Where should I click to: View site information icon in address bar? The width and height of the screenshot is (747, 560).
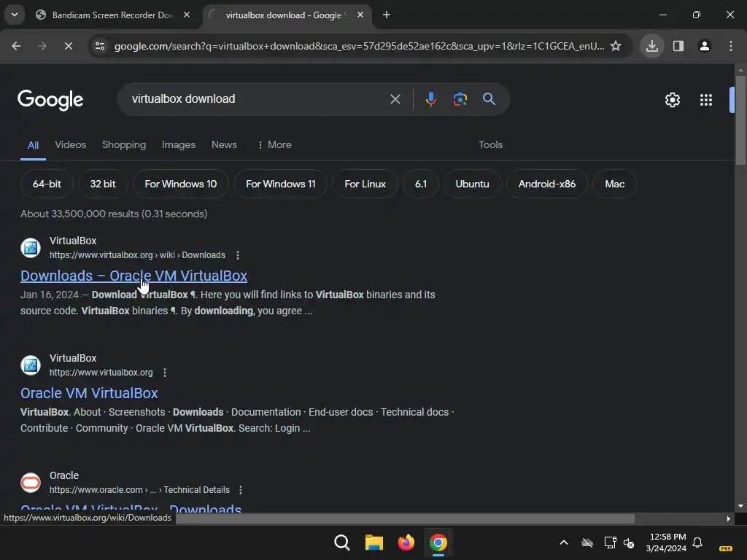click(99, 46)
